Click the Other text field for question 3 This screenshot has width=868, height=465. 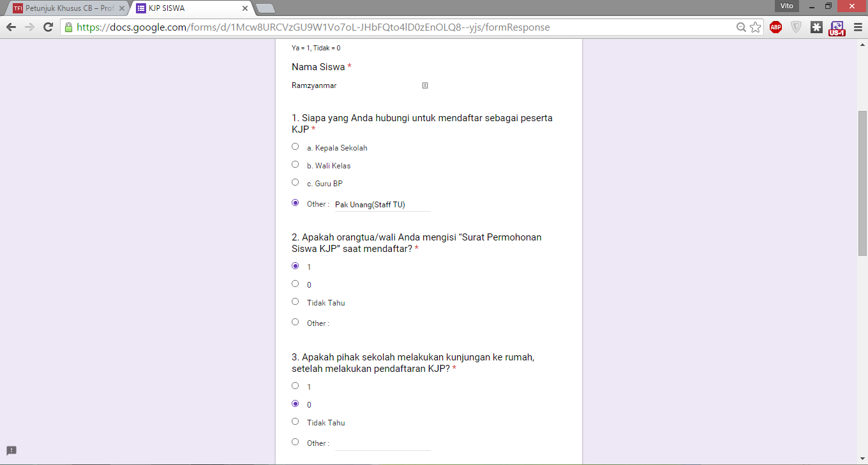click(x=383, y=443)
